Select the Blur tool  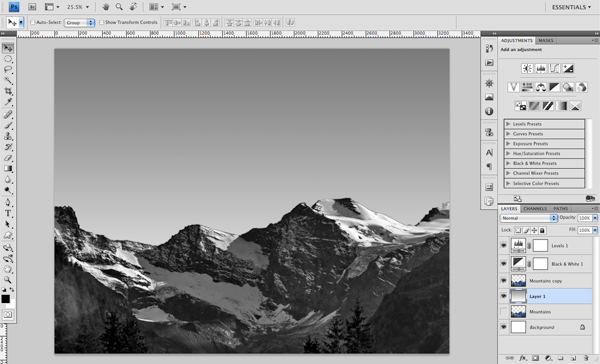click(x=8, y=179)
